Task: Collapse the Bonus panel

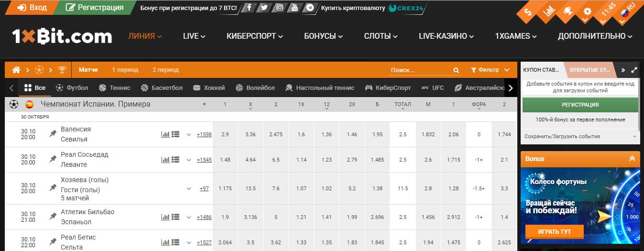Action: coord(632,159)
